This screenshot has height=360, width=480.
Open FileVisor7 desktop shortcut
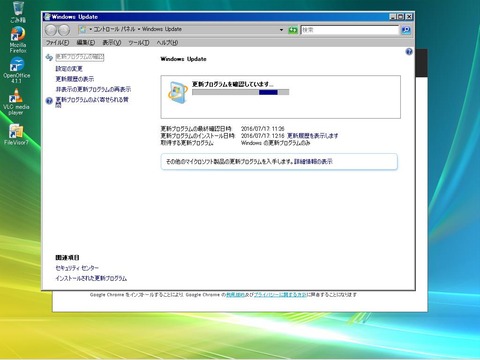[x=16, y=133]
